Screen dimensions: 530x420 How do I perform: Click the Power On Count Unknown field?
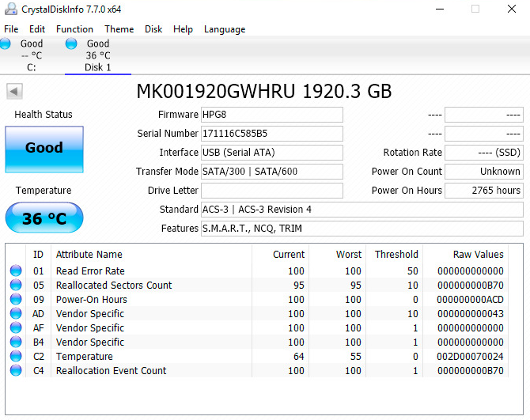point(484,172)
